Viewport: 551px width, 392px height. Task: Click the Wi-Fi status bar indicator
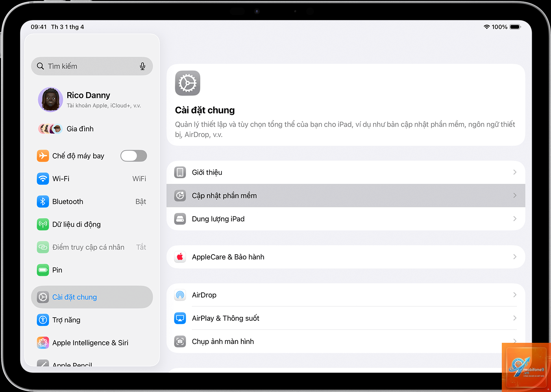coord(487,27)
